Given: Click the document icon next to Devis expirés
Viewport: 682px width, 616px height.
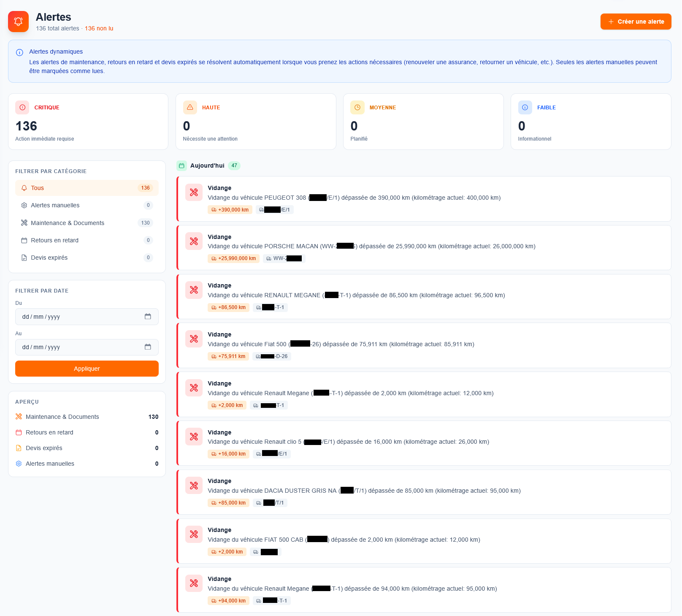Looking at the screenshot, I should point(24,258).
